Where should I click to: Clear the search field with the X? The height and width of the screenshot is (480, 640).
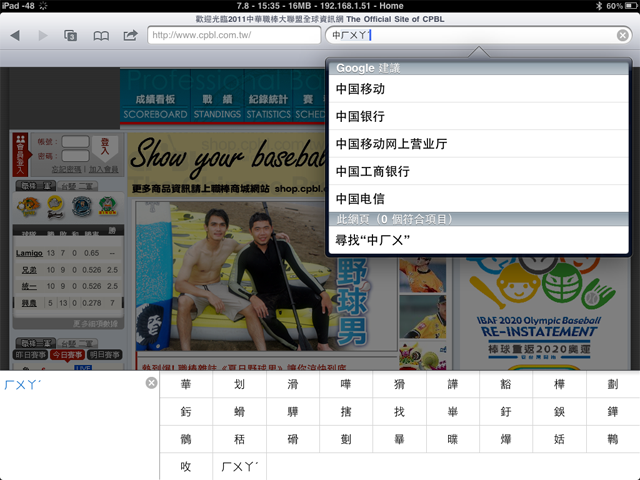pos(622,36)
